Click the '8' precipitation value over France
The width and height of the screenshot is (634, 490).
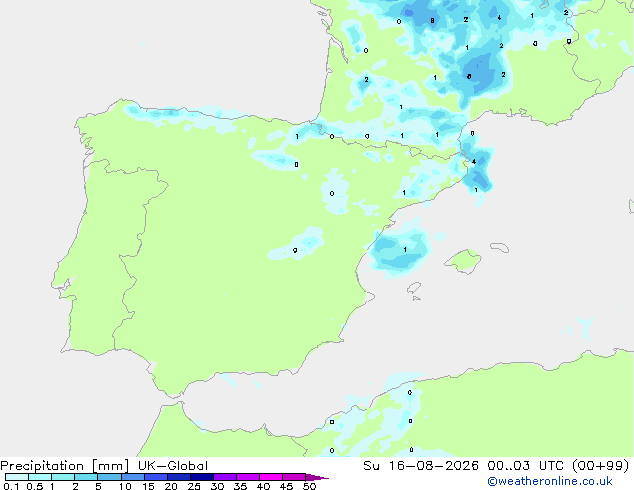[432, 20]
